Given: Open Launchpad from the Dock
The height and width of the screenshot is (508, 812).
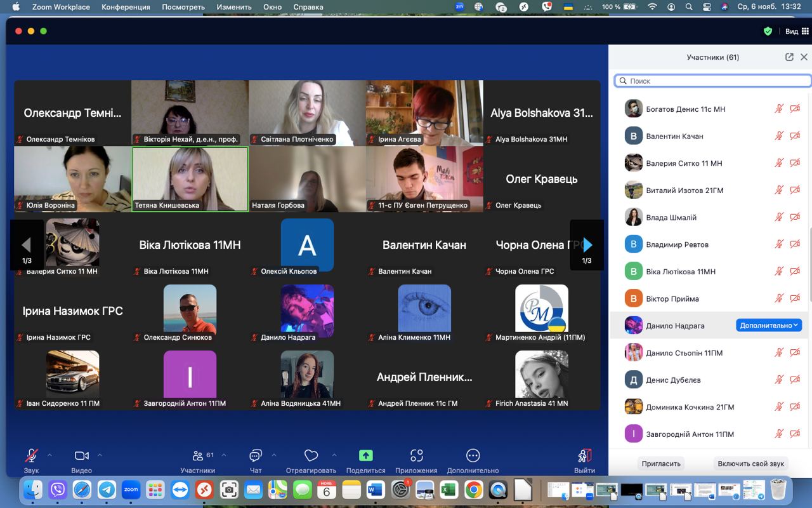Looking at the screenshot, I should tap(155, 490).
